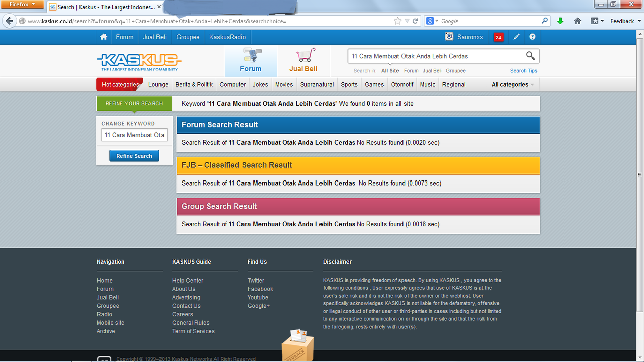Open the Regional category
This screenshot has width=644, height=362.
454,84
